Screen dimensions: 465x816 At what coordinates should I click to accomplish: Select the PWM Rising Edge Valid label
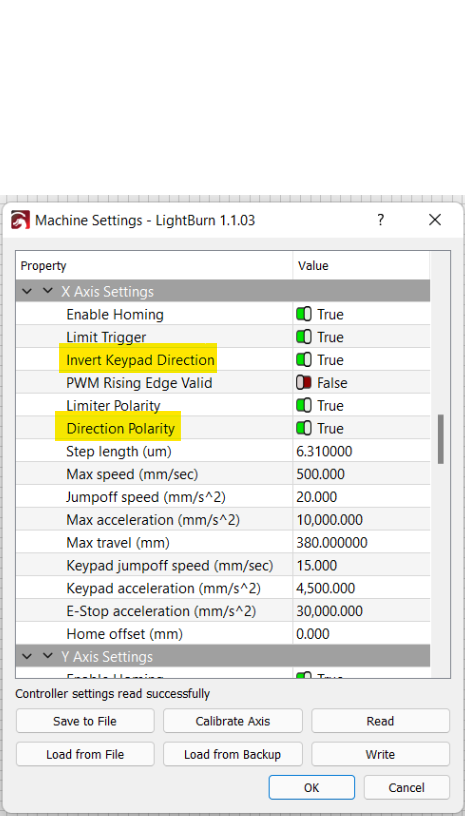tap(139, 383)
